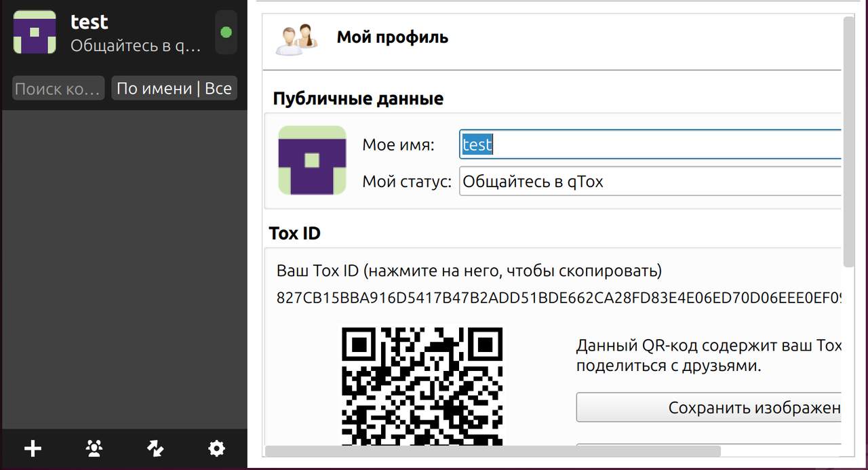868x470 pixels.
Task: Click the username 'test' in sidebar
Action: pos(90,22)
